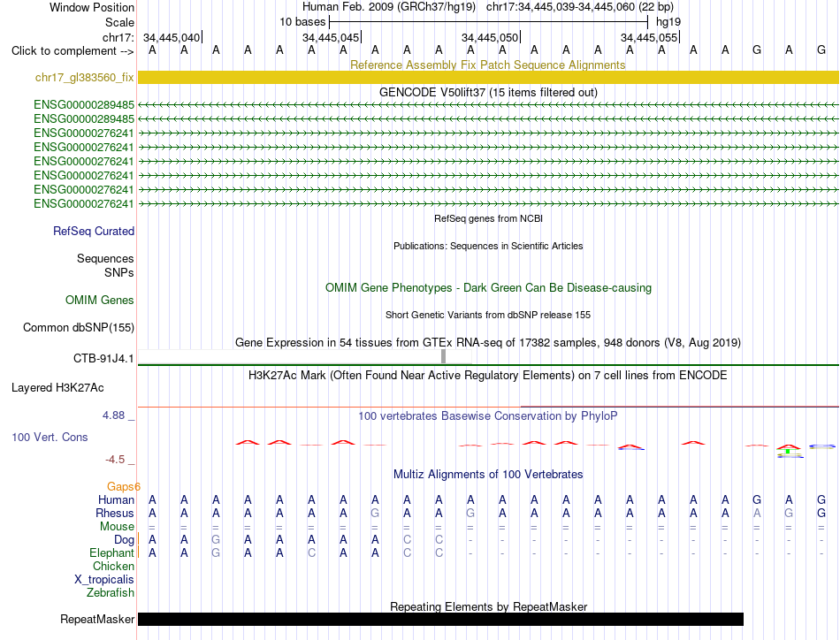This screenshot has height=640, width=840.
Task: Click the hg19 label beside scale bar
Action: coord(668,22)
